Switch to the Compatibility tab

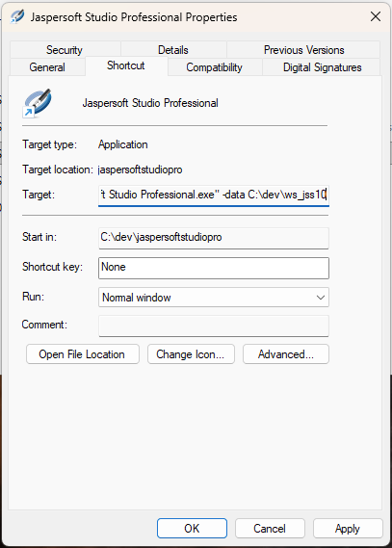tap(214, 66)
